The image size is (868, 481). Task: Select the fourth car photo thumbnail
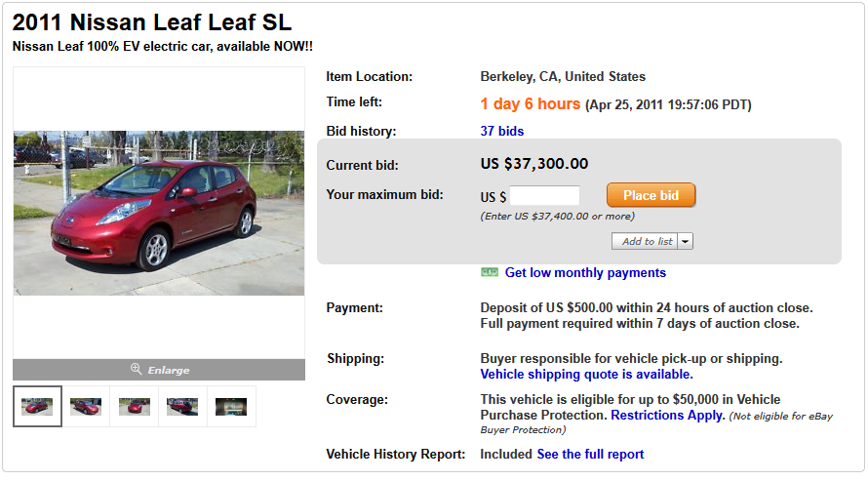(x=182, y=406)
